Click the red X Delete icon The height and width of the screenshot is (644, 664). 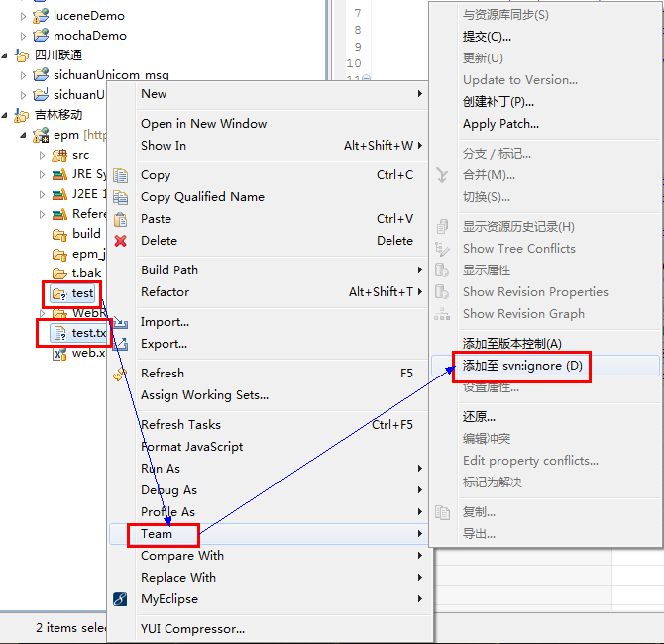[120, 241]
